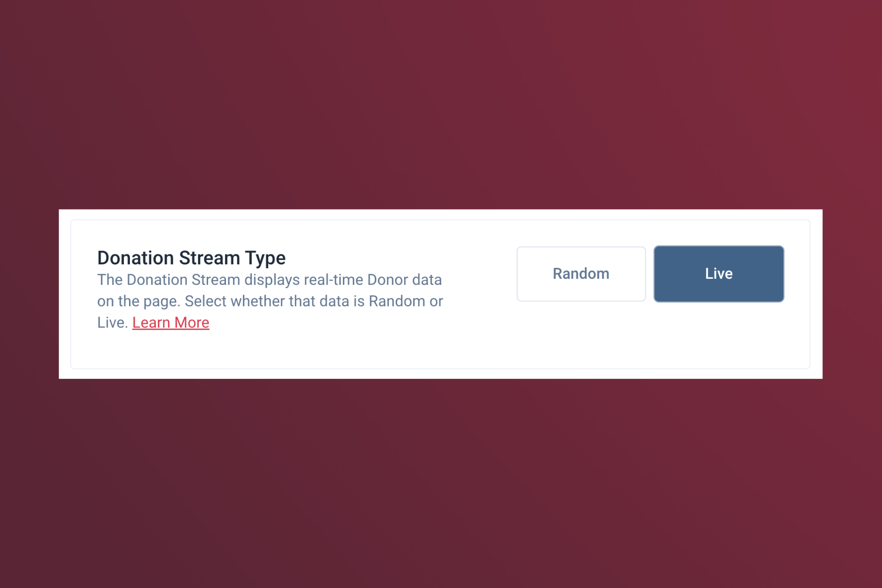Activate Random mode in the stream selector
The image size is (882, 588).
[580, 273]
